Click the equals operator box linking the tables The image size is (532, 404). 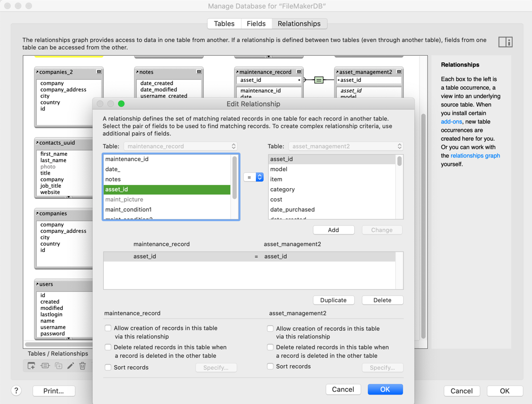tap(319, 79)
